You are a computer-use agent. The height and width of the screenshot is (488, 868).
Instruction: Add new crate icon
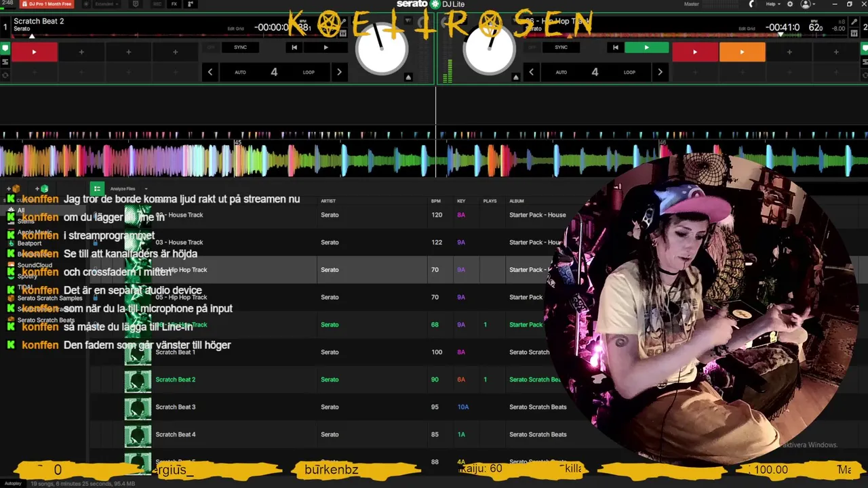click(x=13, y=188)
